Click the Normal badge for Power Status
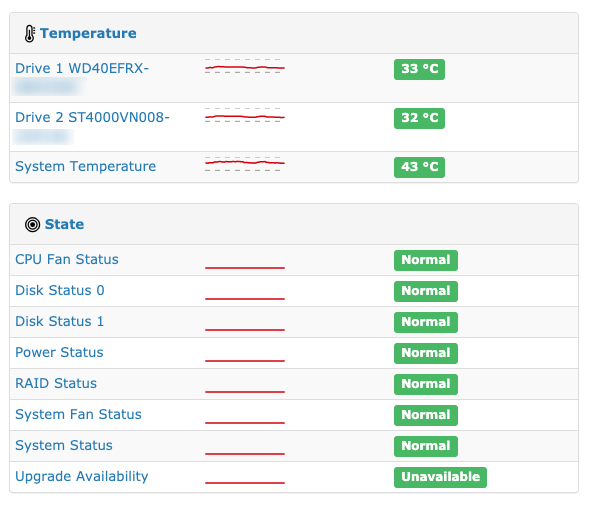Screen dimensions: 591x505 [x=426, y=353]
